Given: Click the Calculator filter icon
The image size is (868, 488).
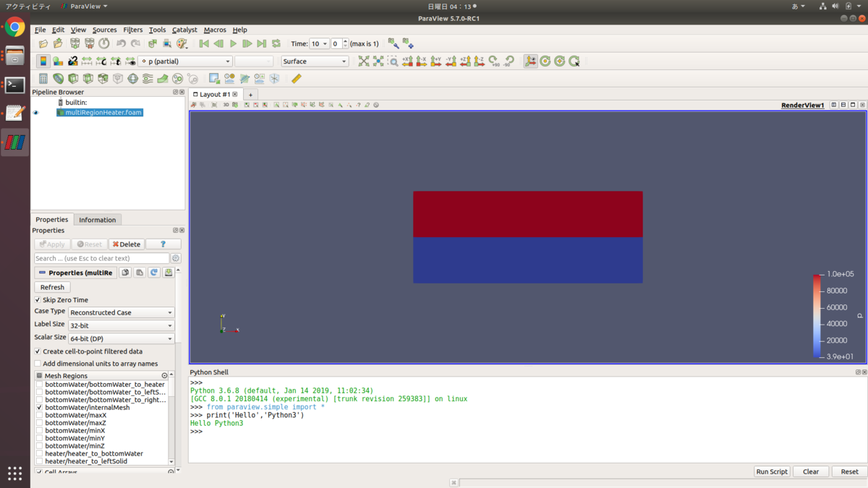Looking at the screenshot, I should click(43, 79).
